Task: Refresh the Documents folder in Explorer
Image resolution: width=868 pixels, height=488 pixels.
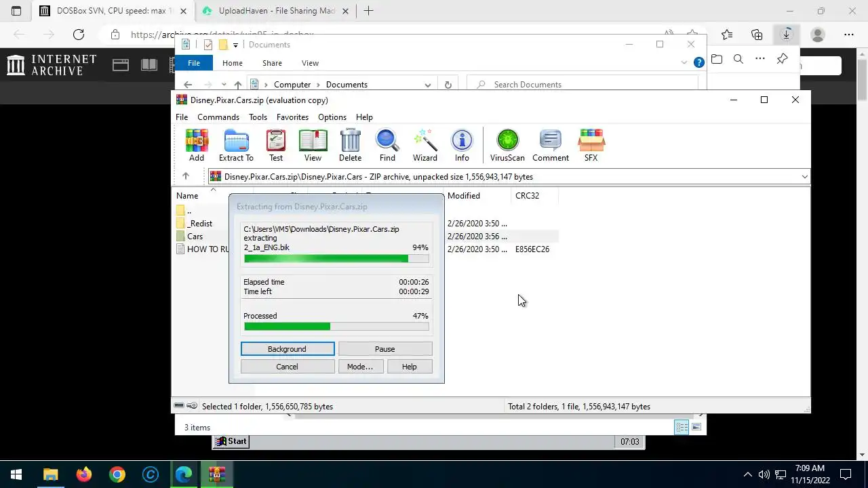Action: click(448, 85)
